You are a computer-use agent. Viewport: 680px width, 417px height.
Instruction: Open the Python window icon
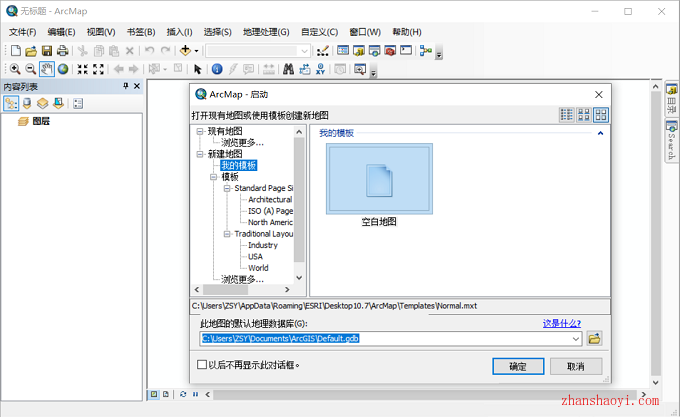(406, 51)
